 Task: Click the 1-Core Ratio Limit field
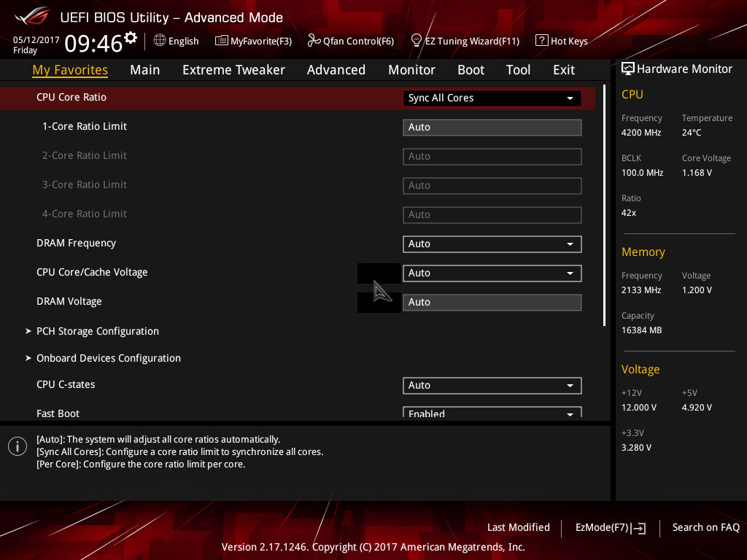pyautogui.click(x=492, y=127)
